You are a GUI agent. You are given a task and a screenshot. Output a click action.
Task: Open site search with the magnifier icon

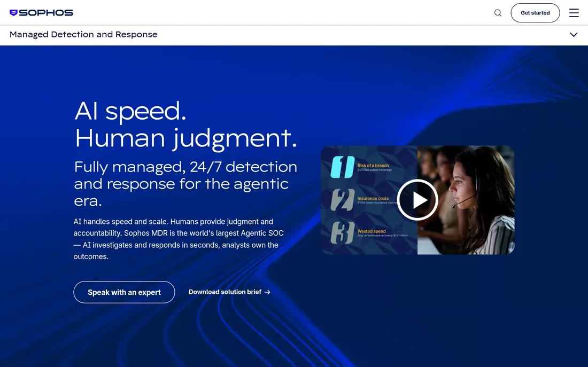point(498,13)
